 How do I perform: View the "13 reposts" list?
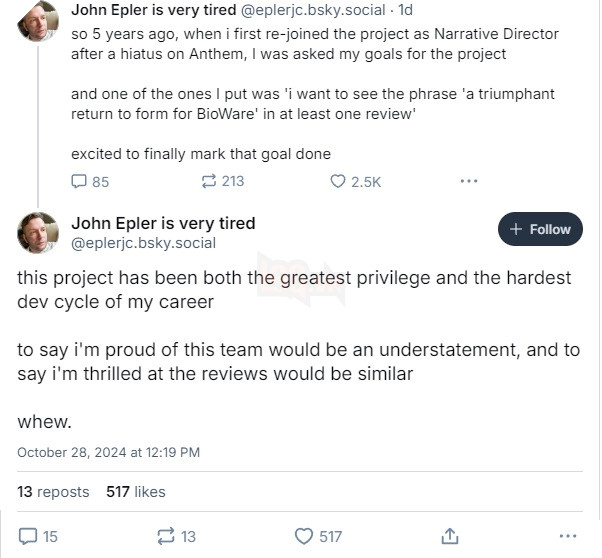(53, 491)
